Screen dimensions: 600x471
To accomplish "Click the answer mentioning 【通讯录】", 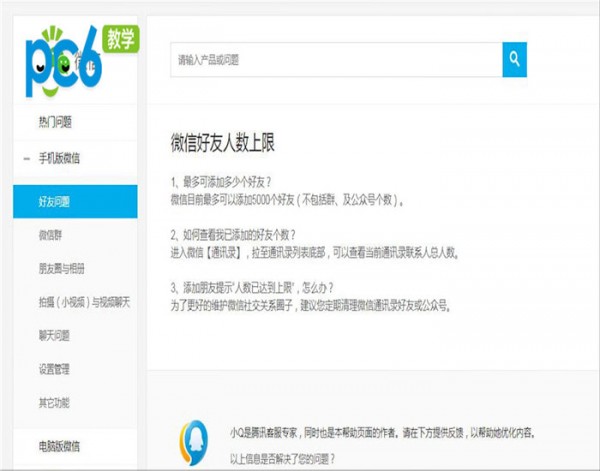I will click(315, 253).
